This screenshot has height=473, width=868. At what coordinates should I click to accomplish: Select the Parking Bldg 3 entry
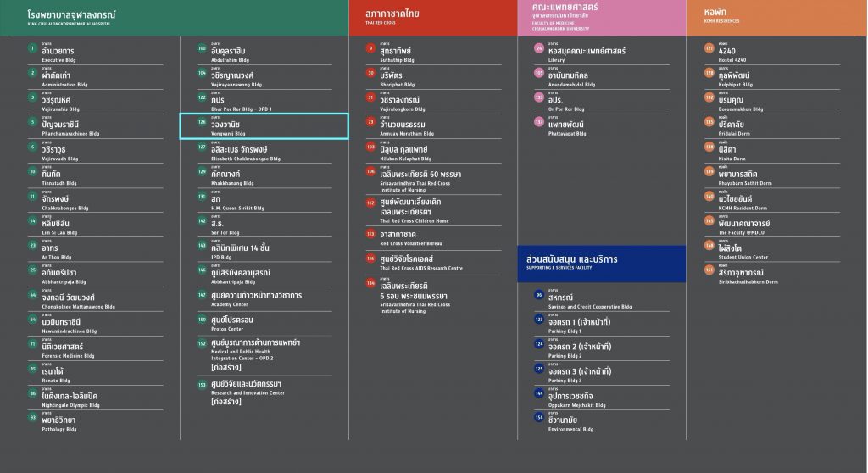coord(602,373)
